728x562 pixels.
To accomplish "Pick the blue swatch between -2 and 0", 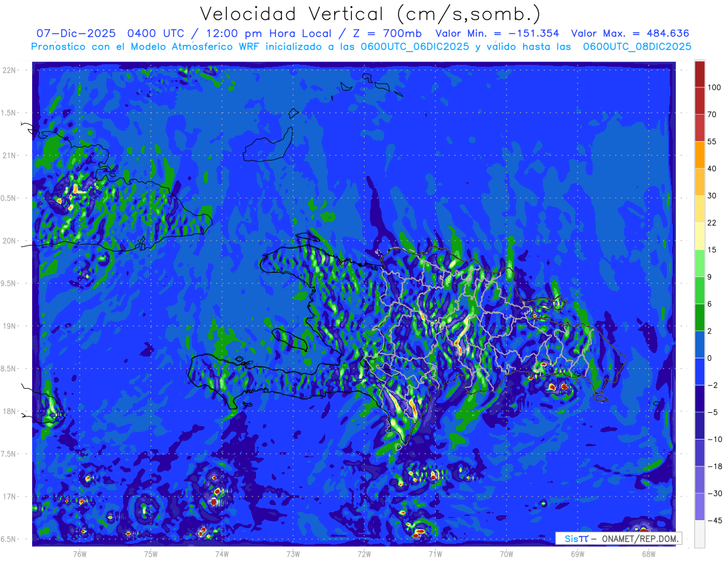I will (x=699, y=372).
